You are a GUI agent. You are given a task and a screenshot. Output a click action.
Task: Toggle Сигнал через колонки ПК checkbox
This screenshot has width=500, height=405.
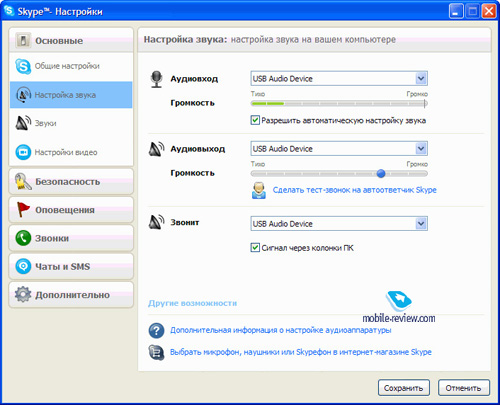pyautogui.click(x=255, y=248)
